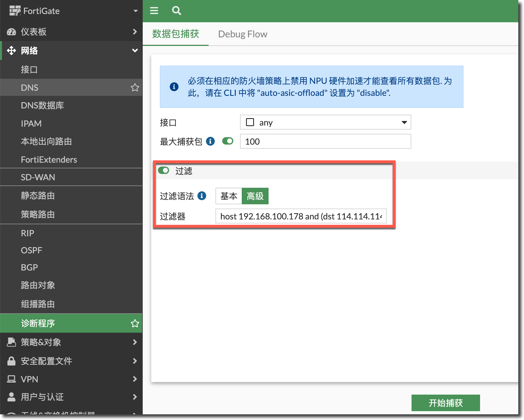
Task: Open the hamburger menu icon
Action: pos(154,11)
